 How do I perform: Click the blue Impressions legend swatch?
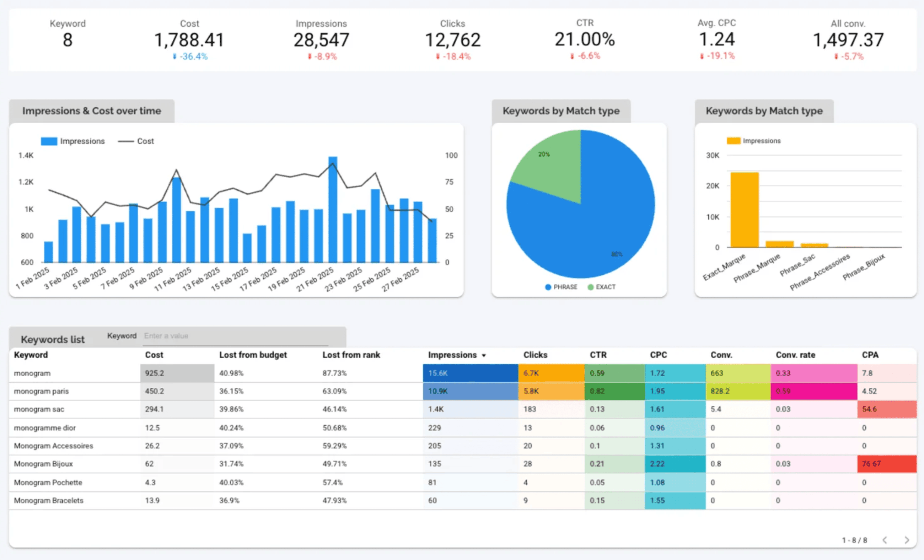(49, 141)
